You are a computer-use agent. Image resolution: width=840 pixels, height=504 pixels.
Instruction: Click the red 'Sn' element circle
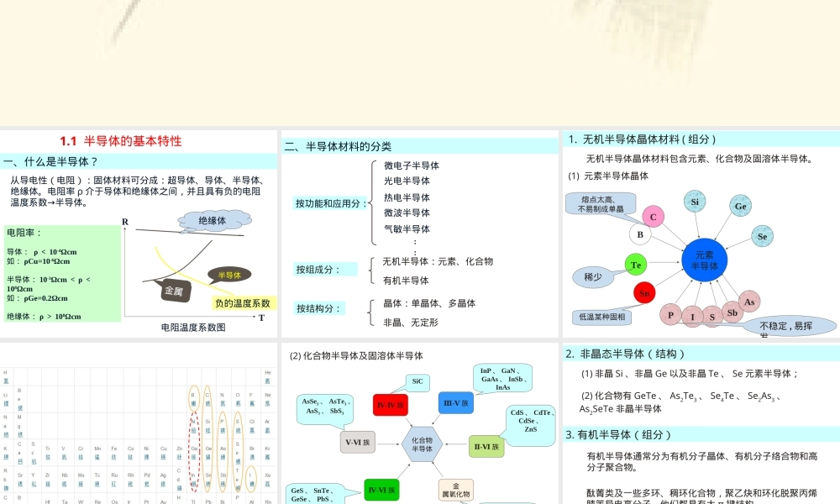[x=644, y=293]
